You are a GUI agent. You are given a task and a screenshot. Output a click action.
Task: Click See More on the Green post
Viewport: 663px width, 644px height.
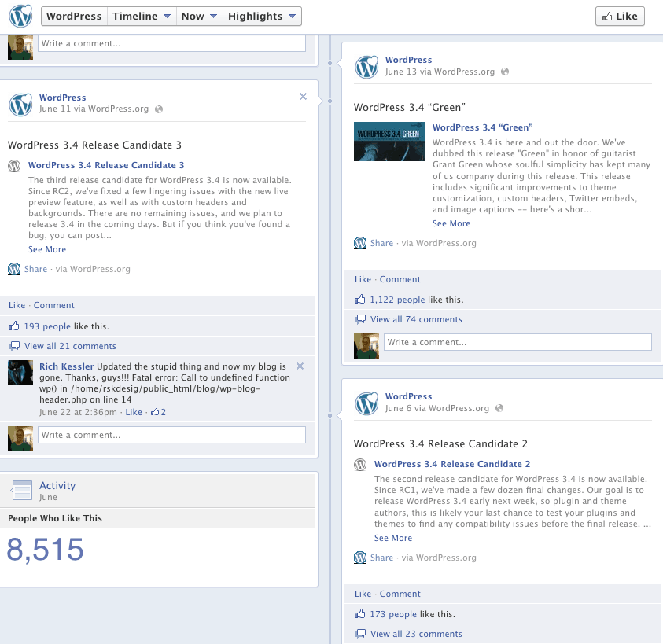click(x=451, y=223)
